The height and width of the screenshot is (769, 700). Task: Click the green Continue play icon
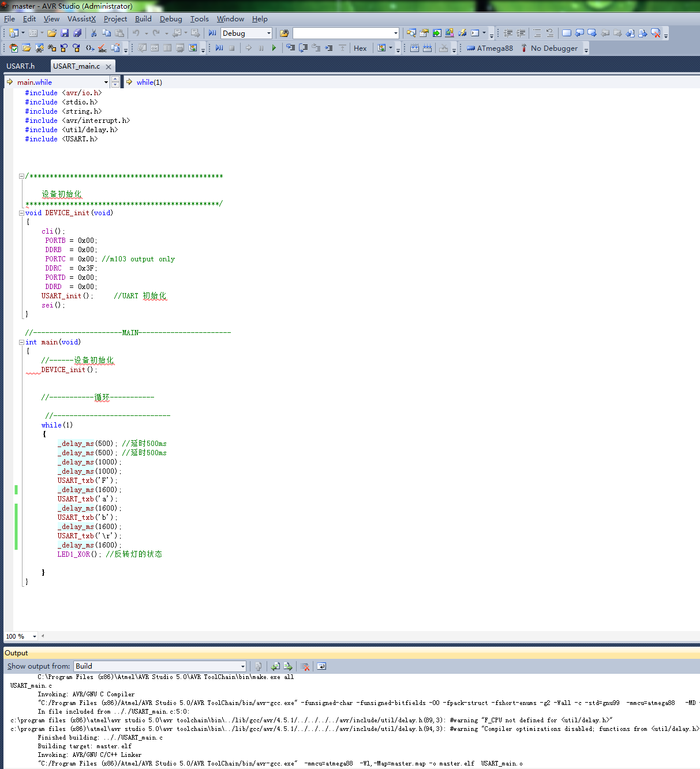[x=274, y=48]
